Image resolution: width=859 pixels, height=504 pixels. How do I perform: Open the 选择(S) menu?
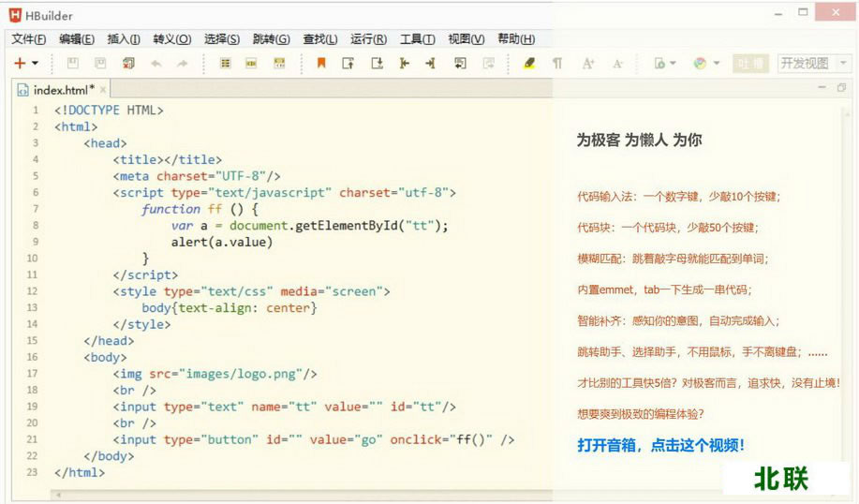point(222,39)
